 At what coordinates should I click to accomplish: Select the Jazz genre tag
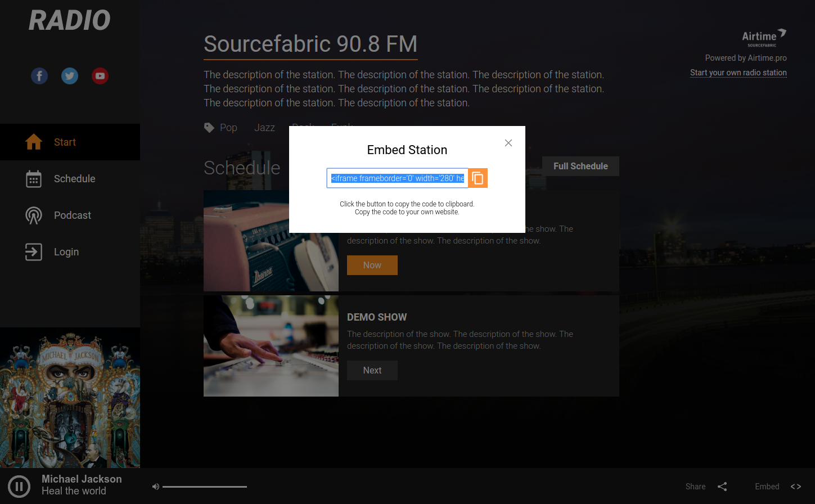point(264,128)
